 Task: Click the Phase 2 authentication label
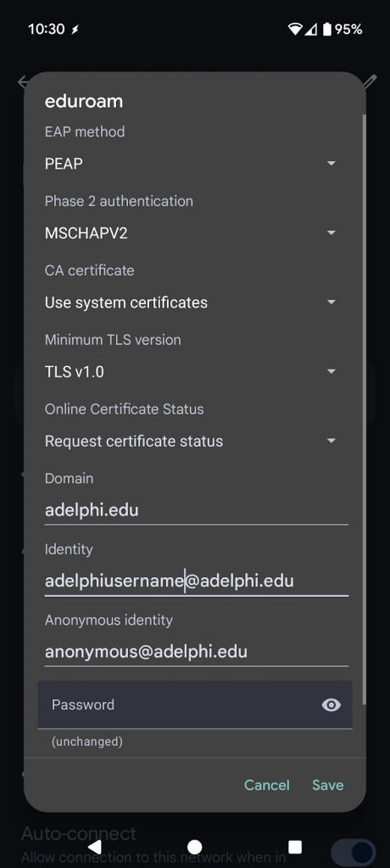tap(119, 201)
